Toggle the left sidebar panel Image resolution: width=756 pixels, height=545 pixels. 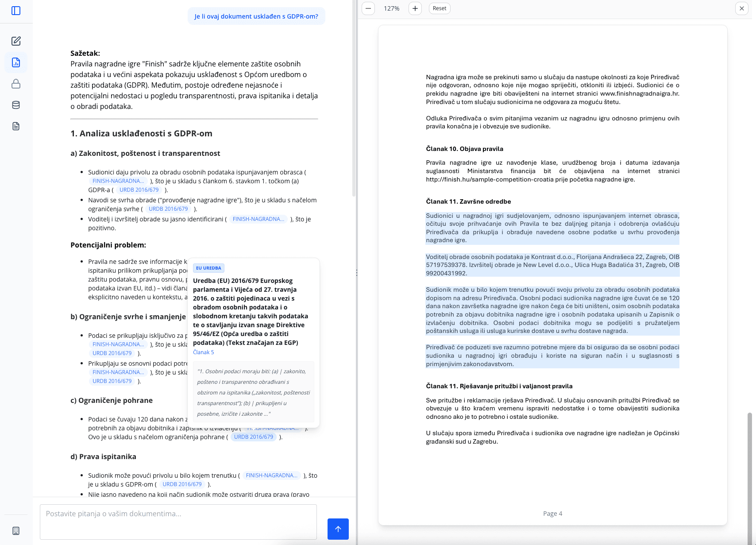pos(16,11)
